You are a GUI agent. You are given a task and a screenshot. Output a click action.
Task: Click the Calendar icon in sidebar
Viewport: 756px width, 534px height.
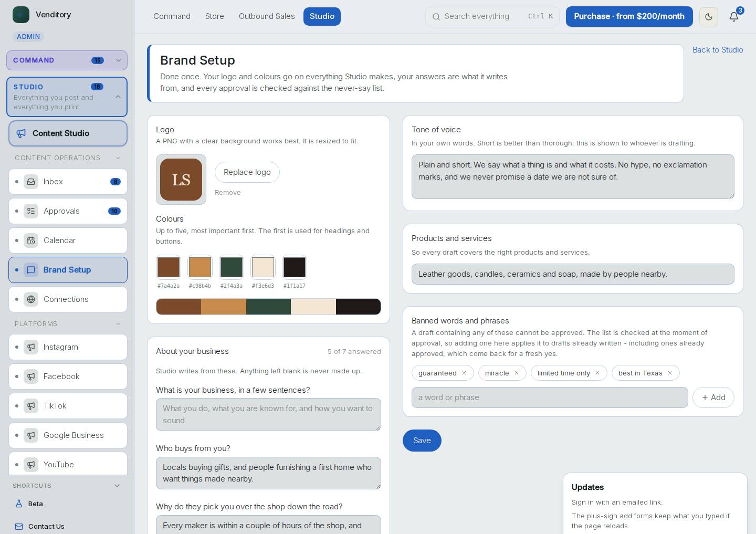(x=31, y=240)
